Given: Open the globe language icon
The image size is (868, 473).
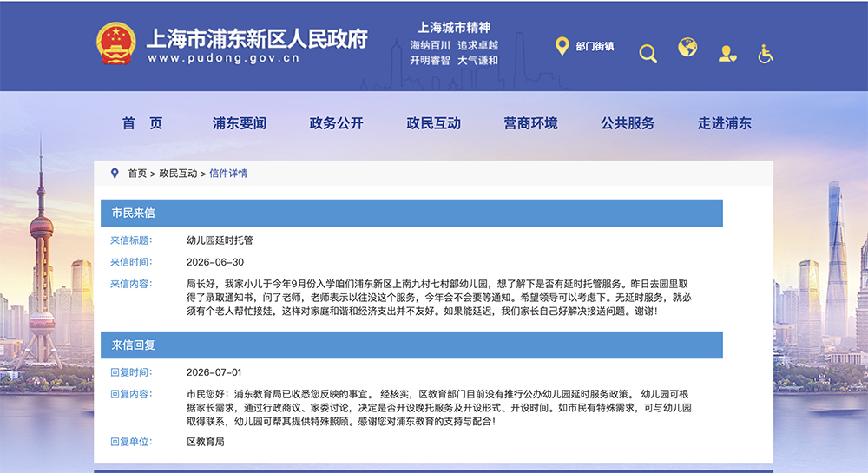Looking at the screenshot, I should tap(687, 48).
